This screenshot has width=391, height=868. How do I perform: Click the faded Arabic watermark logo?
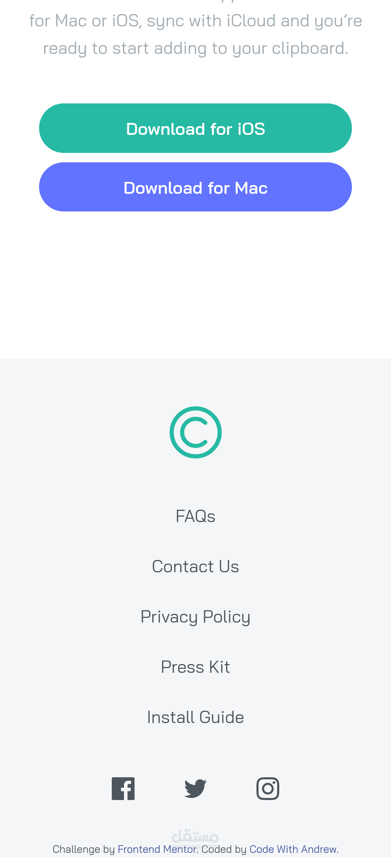click(x=195, y=837)
